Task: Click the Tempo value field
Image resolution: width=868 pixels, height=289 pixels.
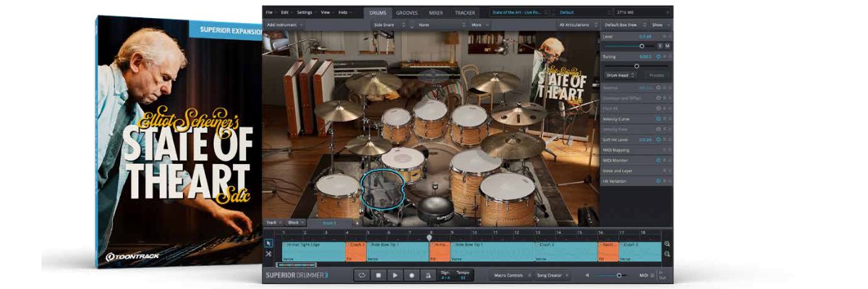Action: tap(463, 277)
